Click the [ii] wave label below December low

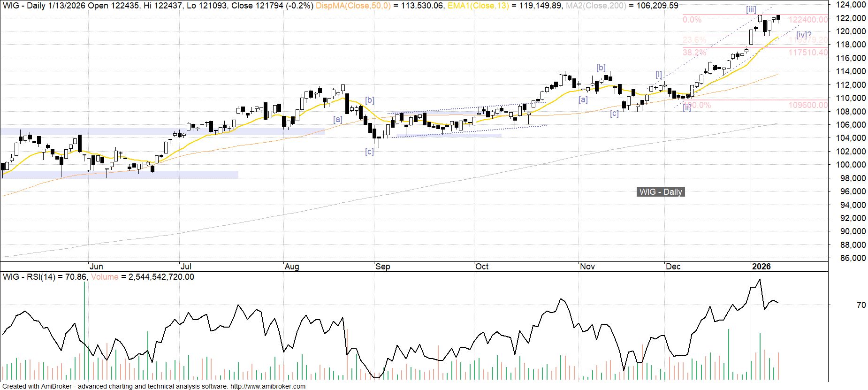pos(687,108)
